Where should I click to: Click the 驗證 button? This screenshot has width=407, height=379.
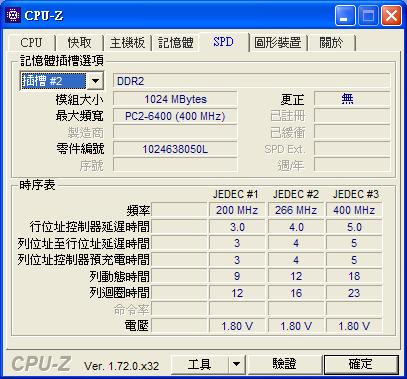coord(284,364)
